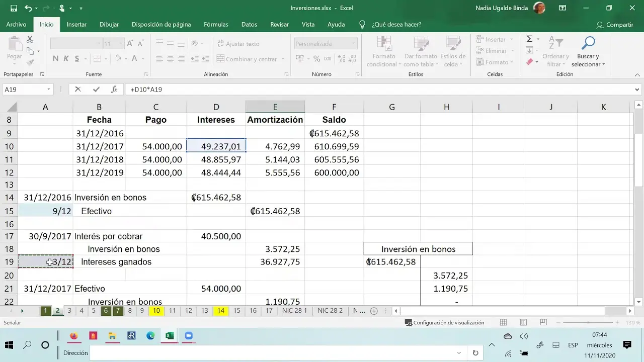This screenshot has width=644, height=362.
Task: Open Estilos de celda gallery
Action: pyautogui.click(x=453, y=51)
